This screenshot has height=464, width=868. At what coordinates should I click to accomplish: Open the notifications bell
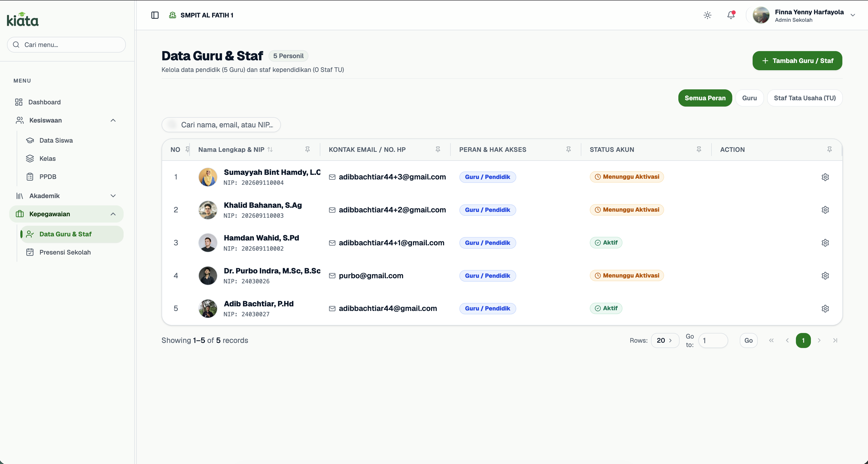731,15
